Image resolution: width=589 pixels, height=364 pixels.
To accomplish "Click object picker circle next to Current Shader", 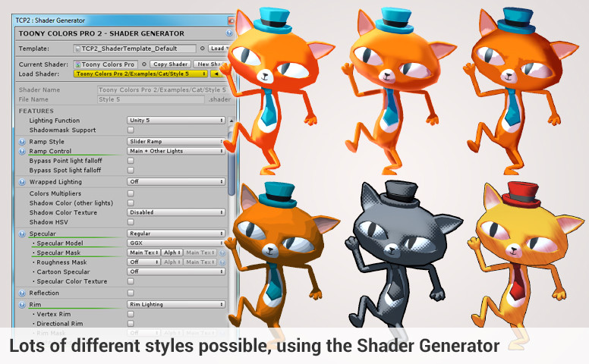I will click(144, 64).
